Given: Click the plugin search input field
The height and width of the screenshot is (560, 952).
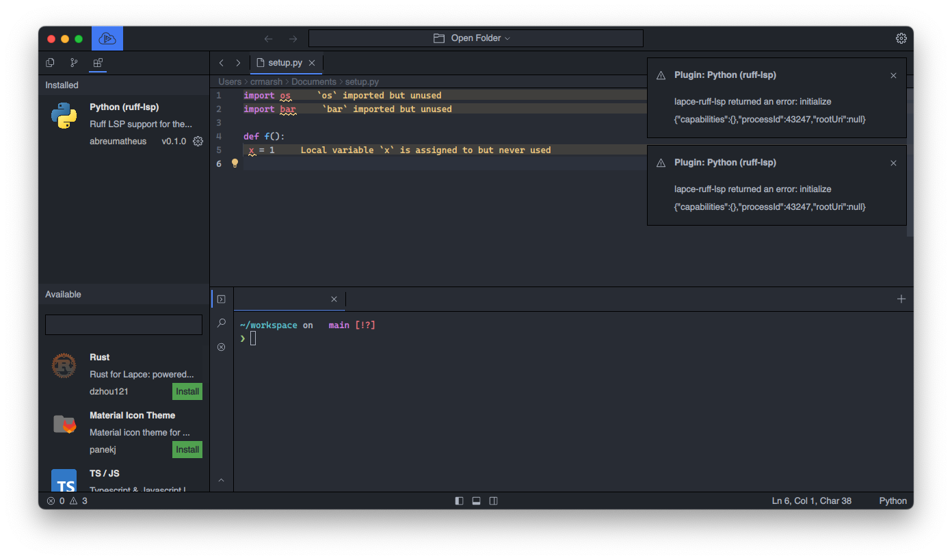Looking at the screenshot, I should 123,324.
